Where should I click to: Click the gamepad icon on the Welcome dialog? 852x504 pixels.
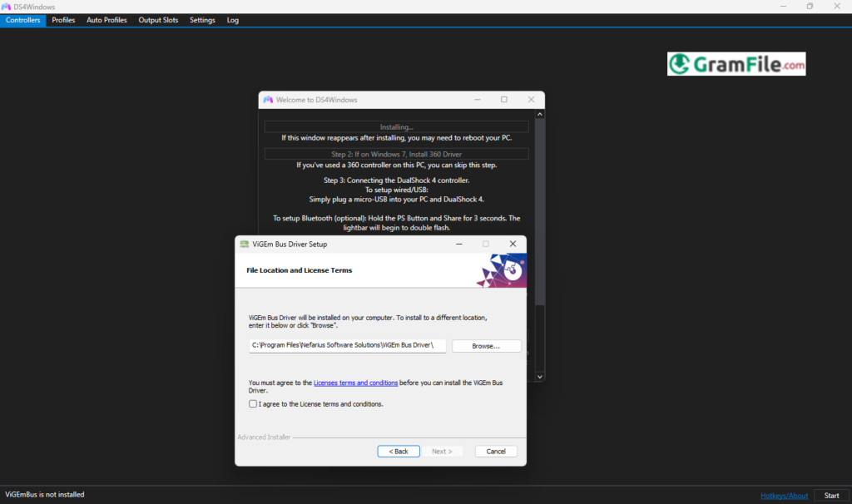[x=267, y=99]
